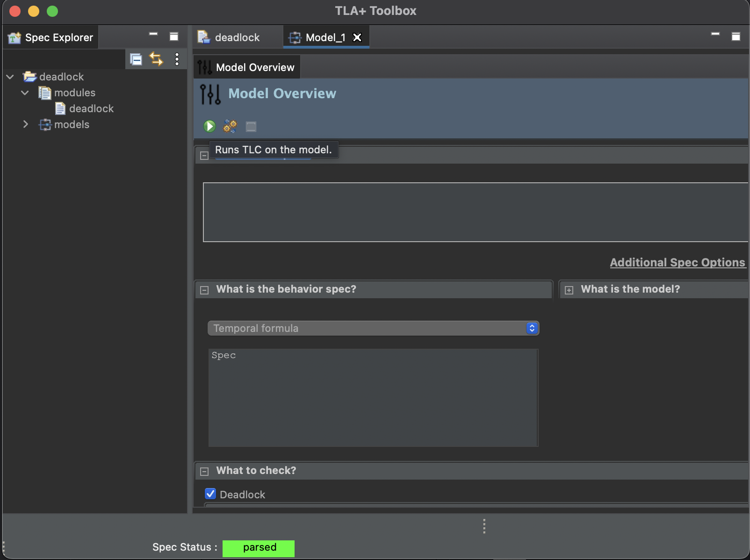Screen dimensions: 750x560
Task: Click the models node icon
Action: pyautogui.click(x=45, y=124)
